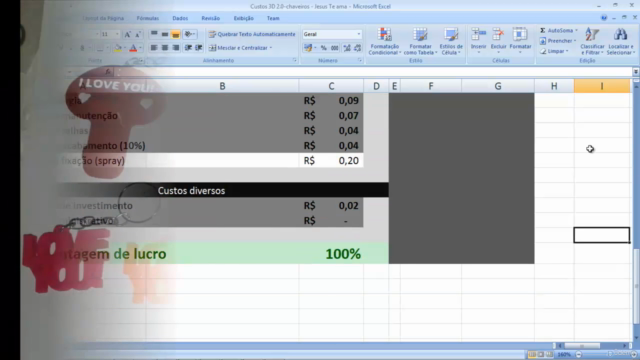Align text right
Image resolution: width=640 pixels, height=360 pixels.
point(176,48)
